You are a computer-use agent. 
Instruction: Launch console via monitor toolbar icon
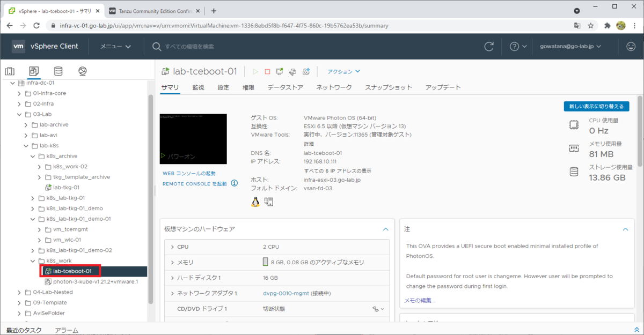[280, 71]
